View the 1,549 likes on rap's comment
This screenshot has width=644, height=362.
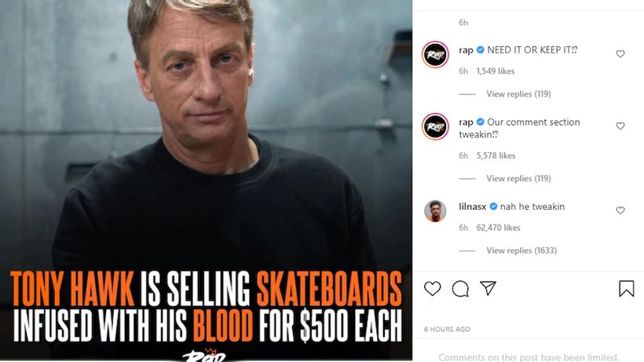496,71
